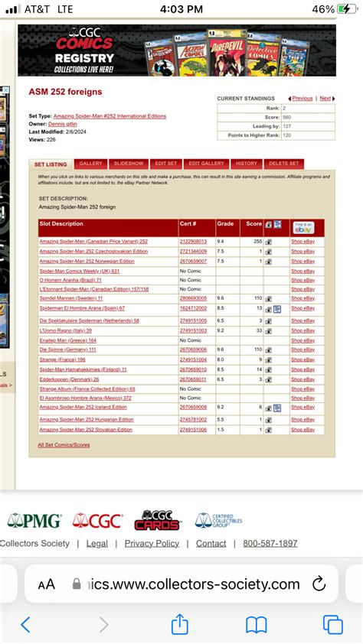The height and width of the screenshot is (644, 363).
Task: Click the red CGC logo
Action: [97, 521]
